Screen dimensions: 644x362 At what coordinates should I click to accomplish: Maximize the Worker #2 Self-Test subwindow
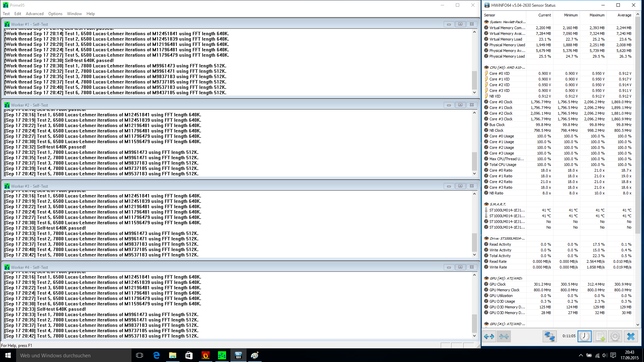(460, 105)
